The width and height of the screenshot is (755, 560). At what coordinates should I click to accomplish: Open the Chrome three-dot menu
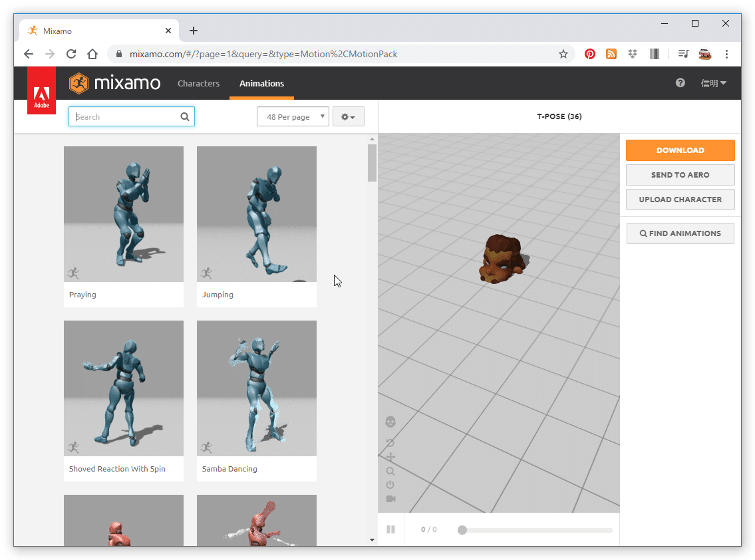(x=726, y=54)
